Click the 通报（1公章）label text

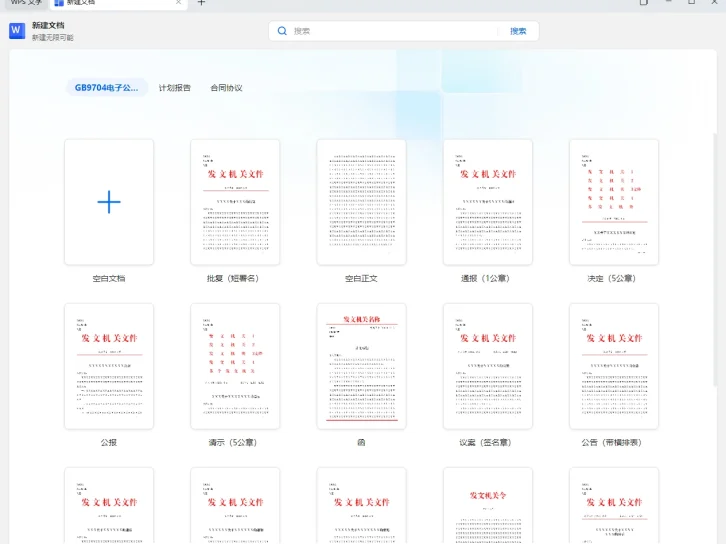(x=486, y=278)
